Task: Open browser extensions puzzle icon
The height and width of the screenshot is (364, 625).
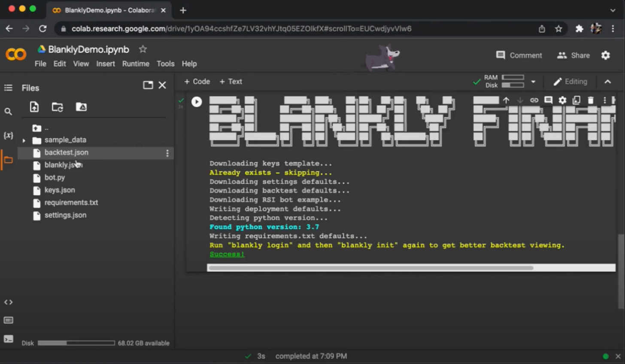Action: pyautogui.click(x=579, y=29)
